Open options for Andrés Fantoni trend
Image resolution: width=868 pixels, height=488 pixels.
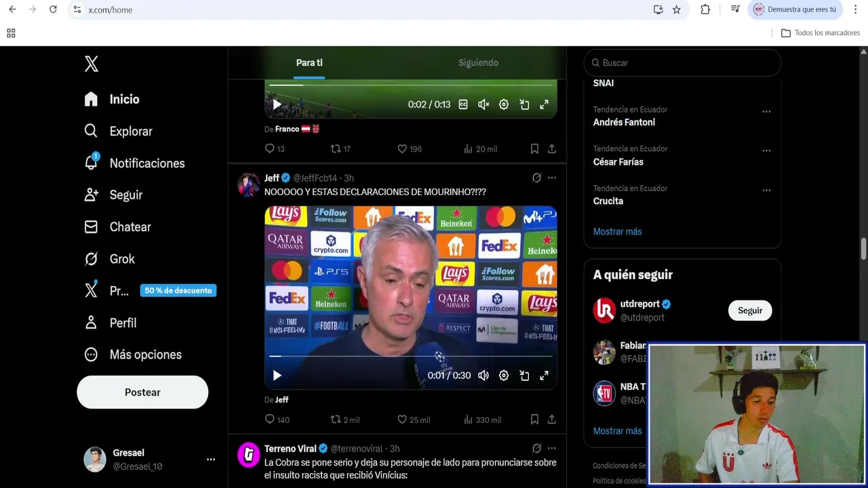pos(766,111)
